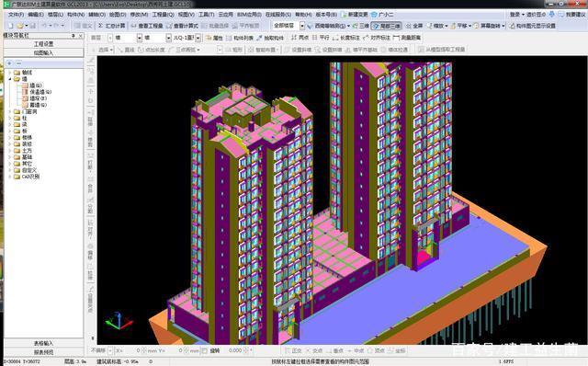Image resolution: width=588 pixels, height=366 pixels.
Task: Click 查看计算式 toolbar button
Action: [182, 26]
